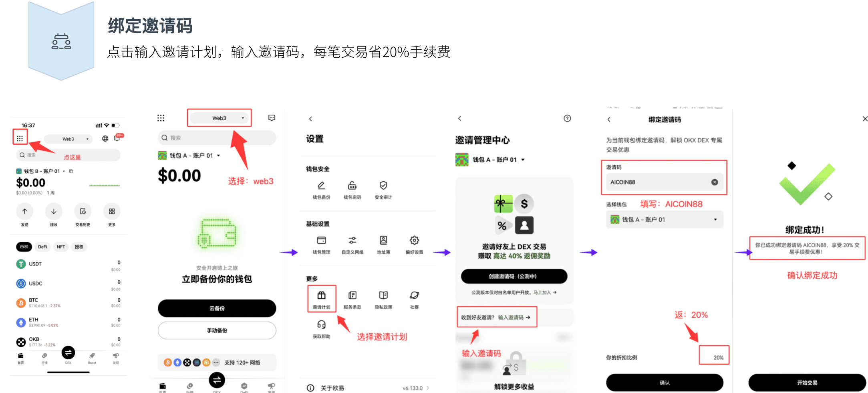Open 安全审计 in settings
This screenshot has width=868, height=393.
[383, 190]
